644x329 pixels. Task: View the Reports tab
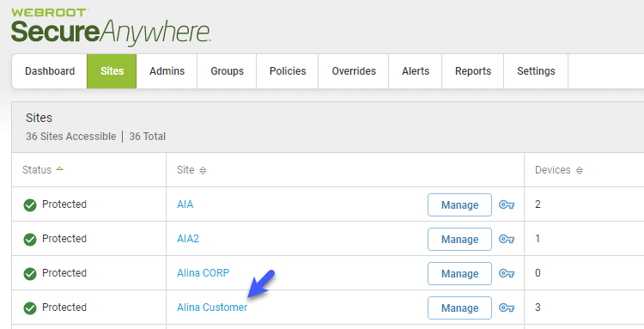point(473,71)
